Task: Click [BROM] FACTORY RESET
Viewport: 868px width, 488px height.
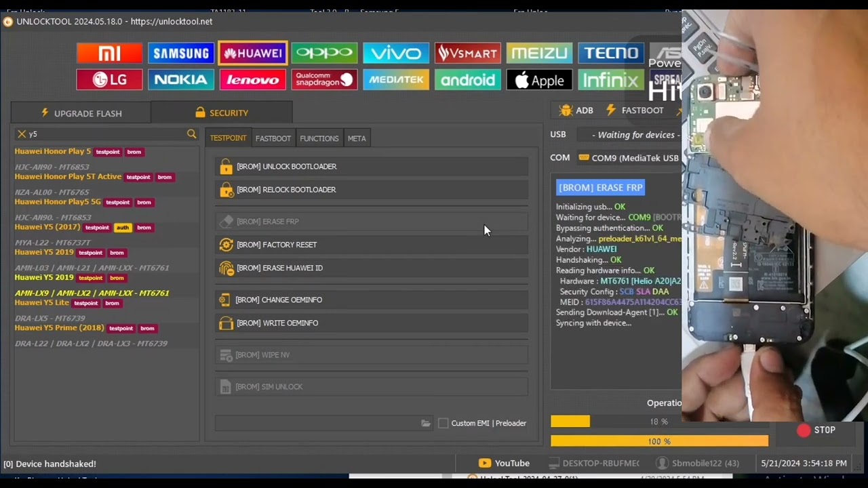Action: pyautogui.click(x=372, y=245)
